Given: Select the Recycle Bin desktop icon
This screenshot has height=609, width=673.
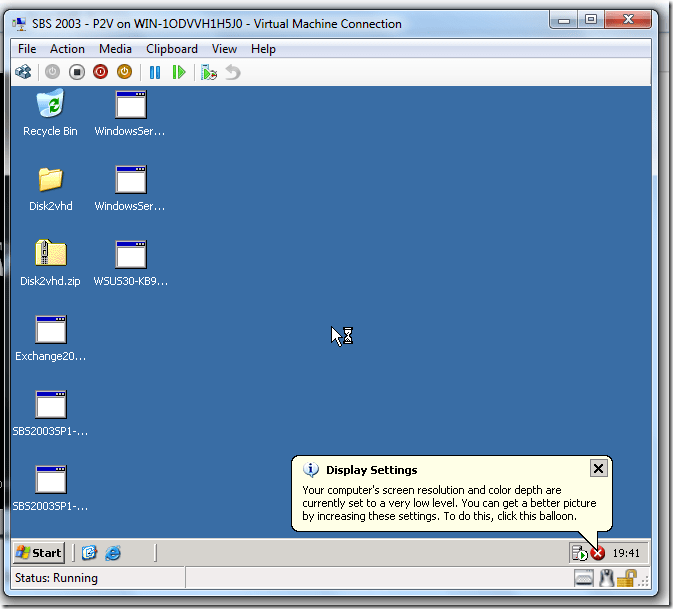Looking at the screenshot, I should [x=50, y=105].
